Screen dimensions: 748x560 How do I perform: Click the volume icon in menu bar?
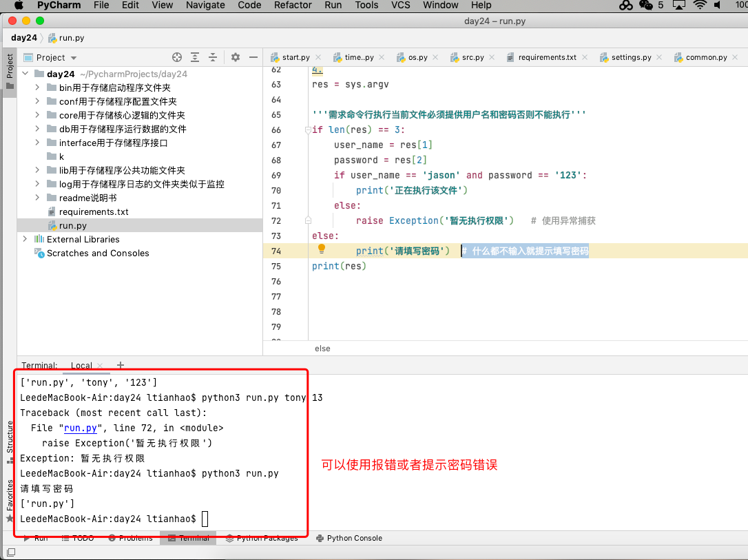pyautogui.click(x=718, y=6)
